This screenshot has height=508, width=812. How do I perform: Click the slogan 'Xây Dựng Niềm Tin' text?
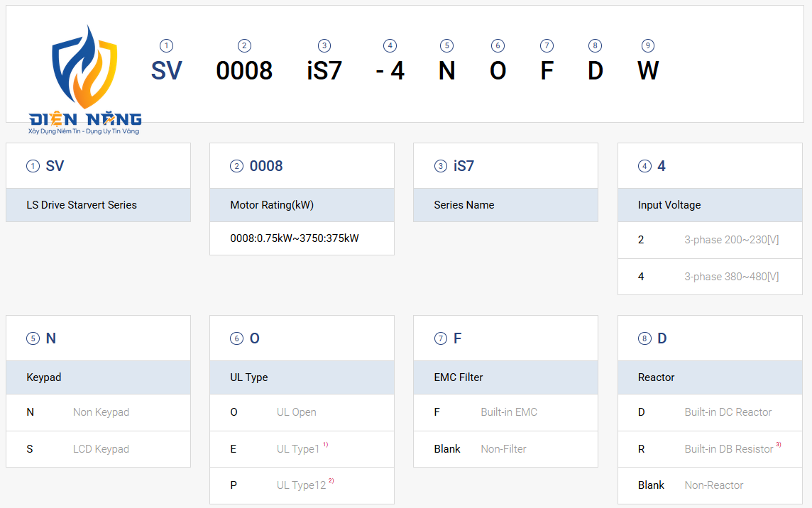coord(55,131)
